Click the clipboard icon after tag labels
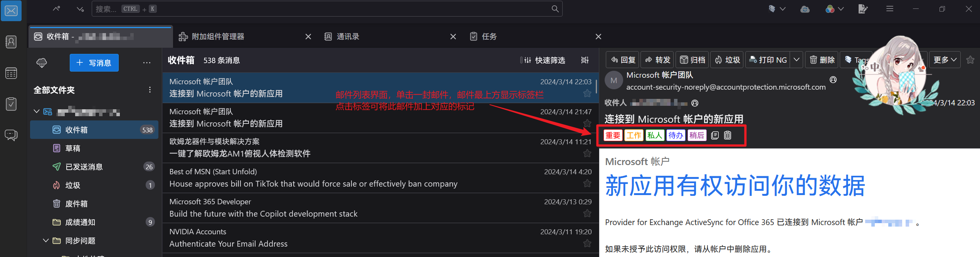Viewport: 980px width, 257px height. (x=728, y=135)
